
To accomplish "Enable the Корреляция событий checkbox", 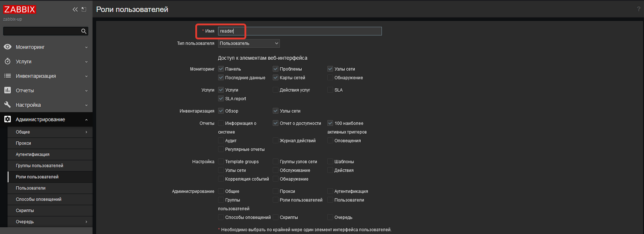I will pos(221,179).
